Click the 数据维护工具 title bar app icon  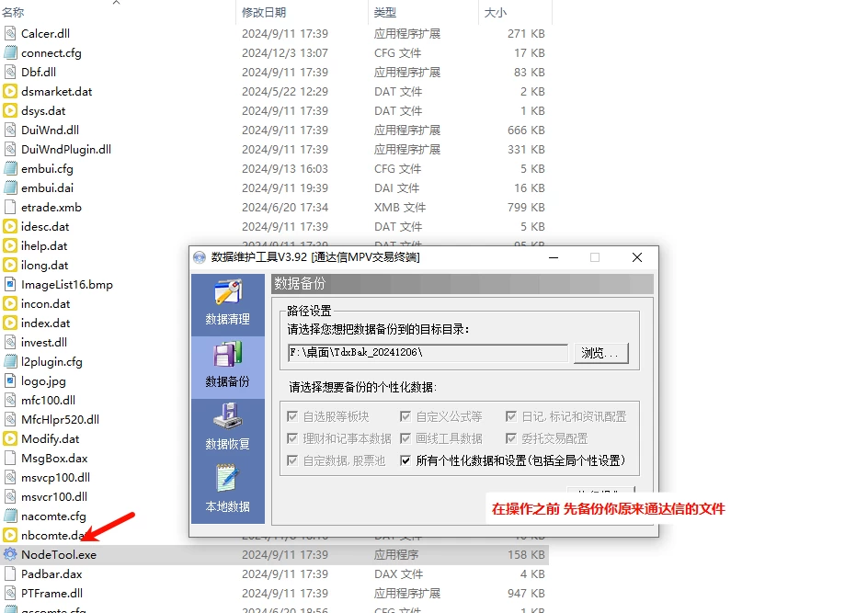coord(200,257)
